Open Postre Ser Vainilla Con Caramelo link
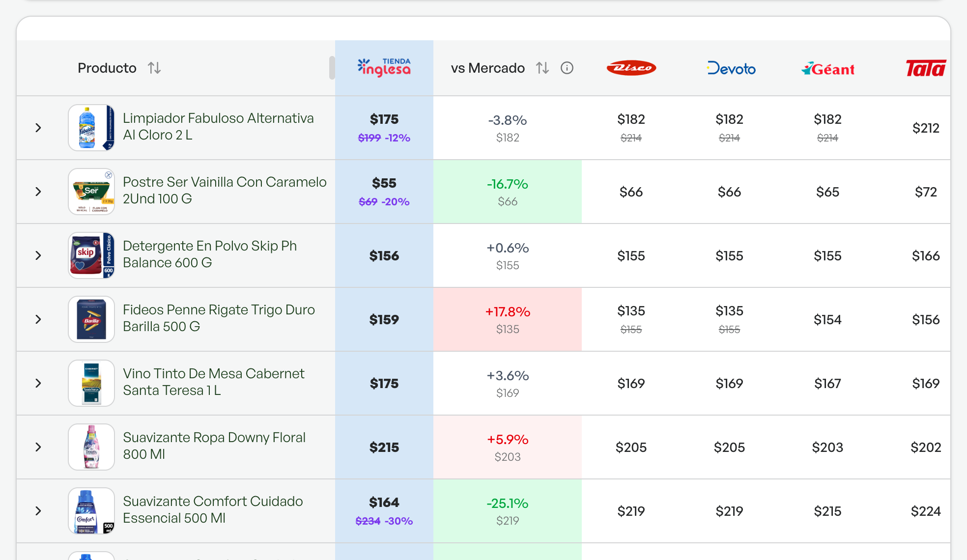Image resolution: width=967 pixels, height=560 pixels. point(225,190)
